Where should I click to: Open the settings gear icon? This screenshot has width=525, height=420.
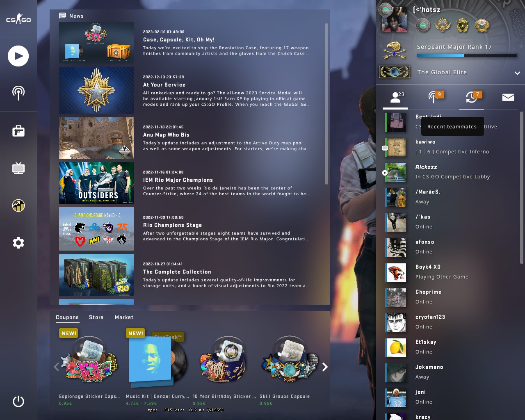tap(18, 243)
